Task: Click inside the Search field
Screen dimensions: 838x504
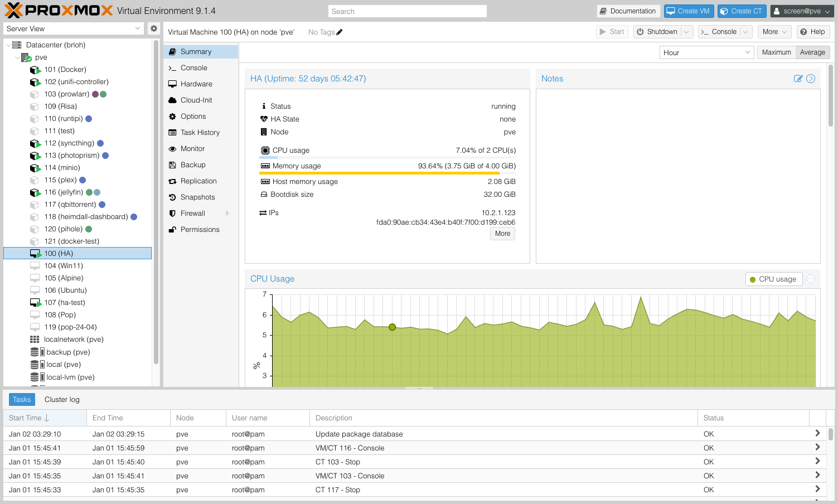Action: tap(407, 11)
